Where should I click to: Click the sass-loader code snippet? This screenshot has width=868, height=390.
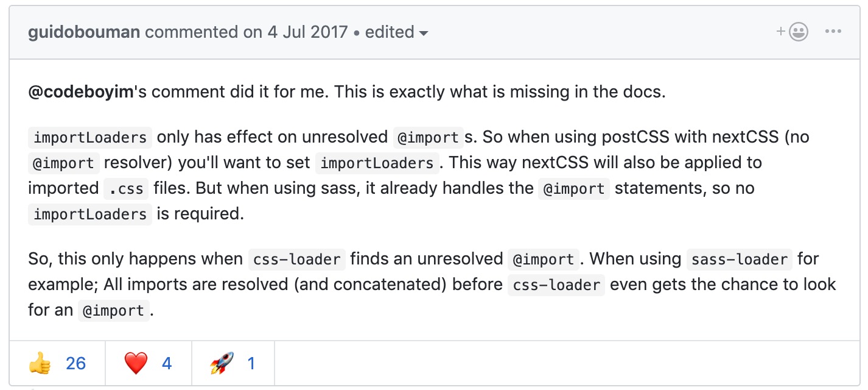[740, 260]
